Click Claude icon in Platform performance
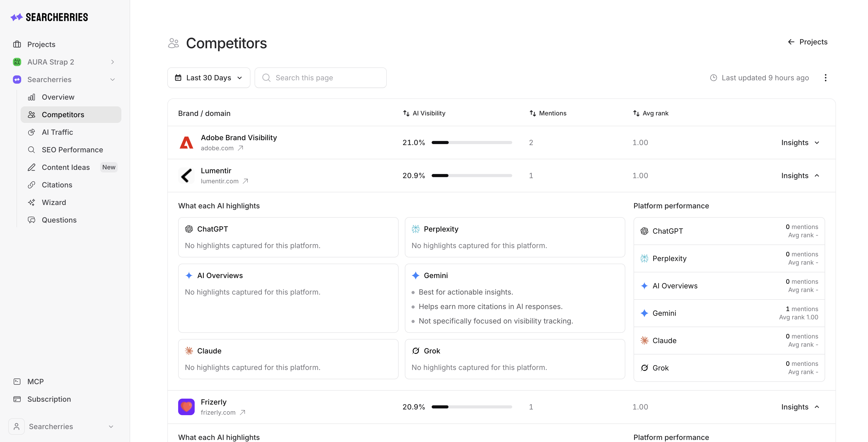868x442 pixels. (645, 341)
